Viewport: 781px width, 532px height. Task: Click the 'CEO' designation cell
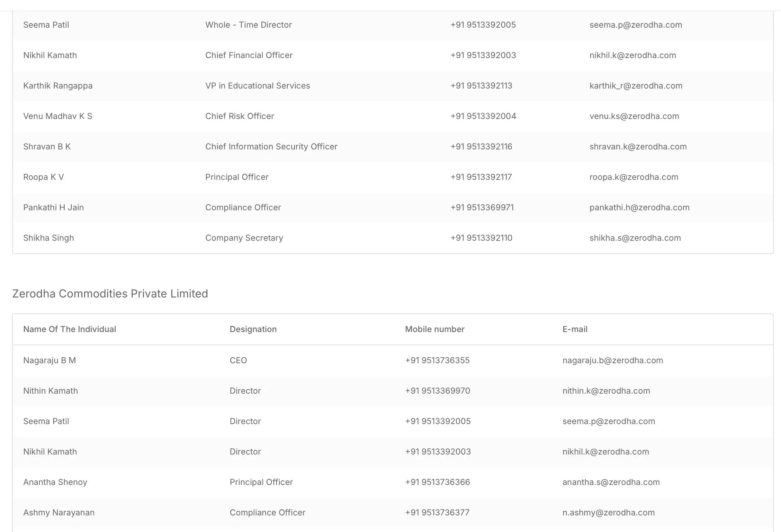pos(238,360)
